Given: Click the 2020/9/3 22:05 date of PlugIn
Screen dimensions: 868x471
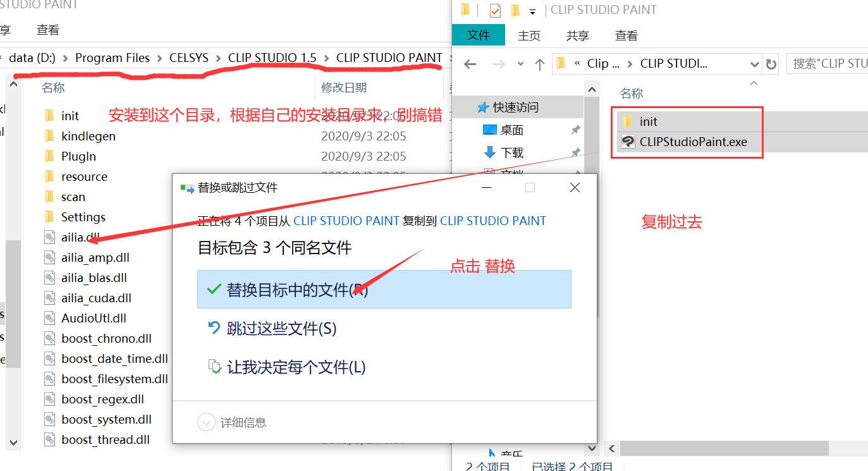Looking at the screenshot, I should point(364,156).
